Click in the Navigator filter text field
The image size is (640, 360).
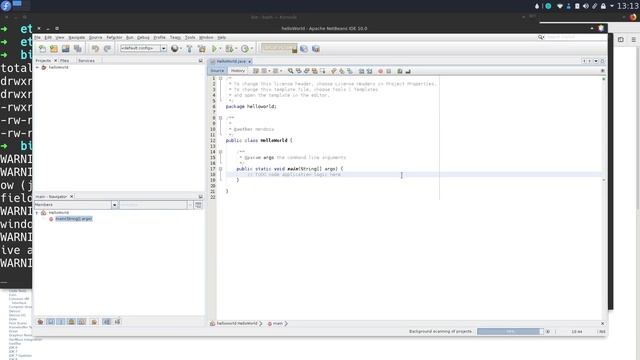153,204
